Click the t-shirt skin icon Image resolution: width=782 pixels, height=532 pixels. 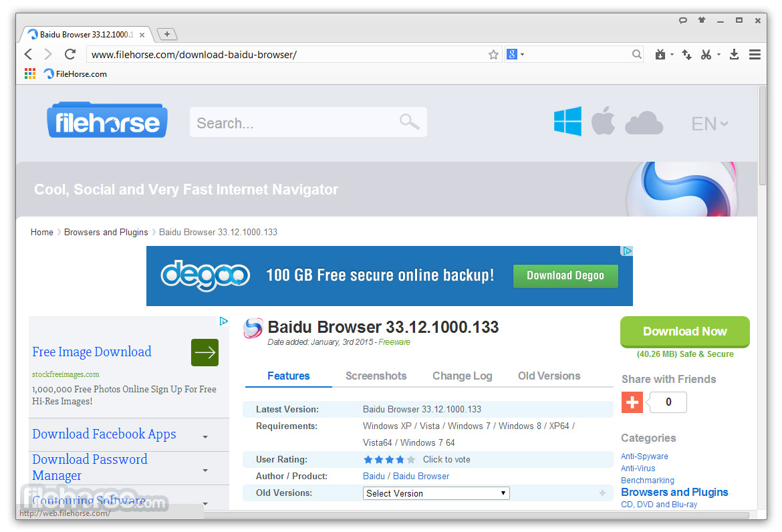[x=702, y=20]
